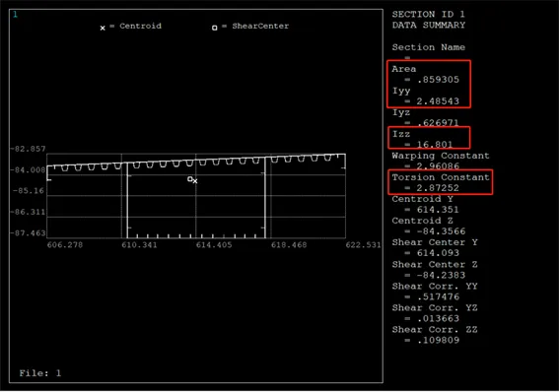Select the '= Centroid' legend label
559x392 pixels.
coord(135,26)
